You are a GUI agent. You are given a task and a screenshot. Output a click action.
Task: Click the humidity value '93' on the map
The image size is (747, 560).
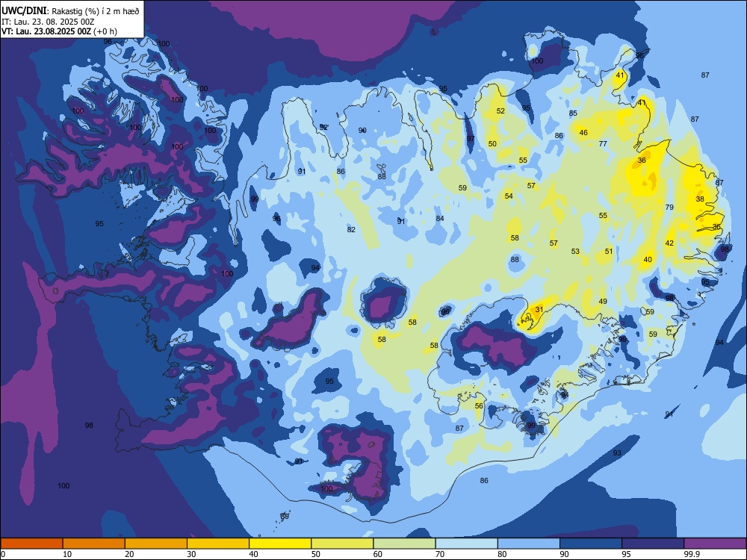point(617,453)
